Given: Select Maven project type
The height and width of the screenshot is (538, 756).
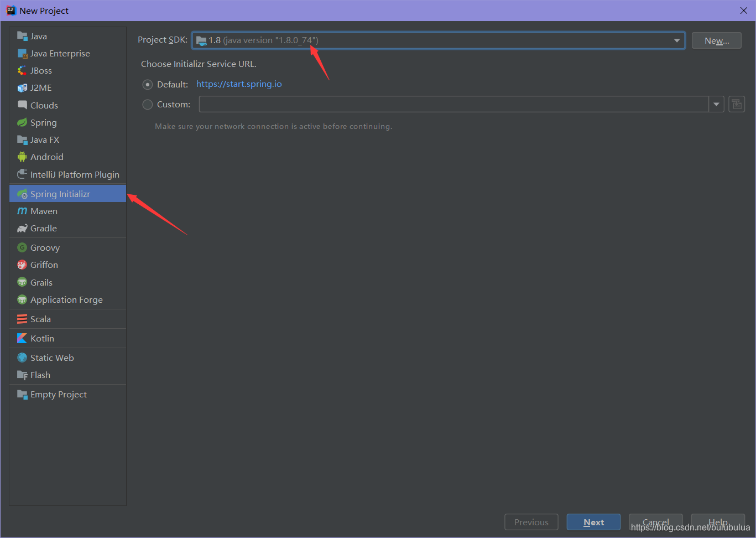Looking at the screenshot, I should pyautogui.click(x=67, y=211).
